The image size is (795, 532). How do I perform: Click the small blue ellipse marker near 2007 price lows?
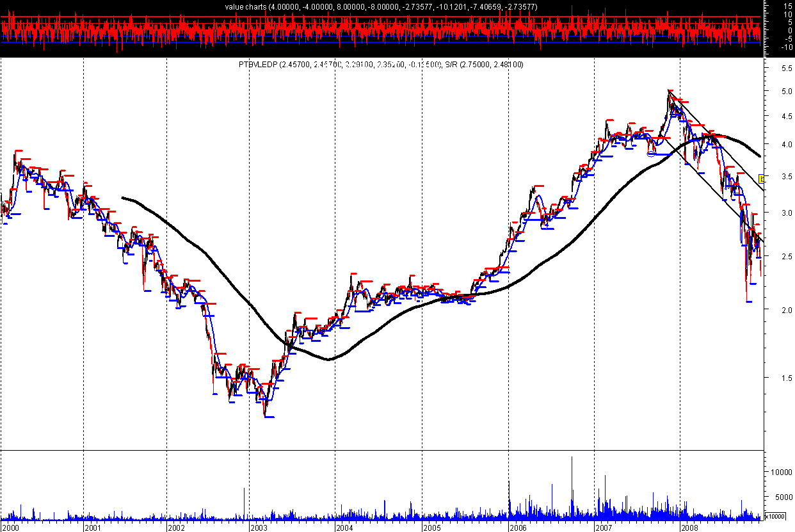[652, 154]
